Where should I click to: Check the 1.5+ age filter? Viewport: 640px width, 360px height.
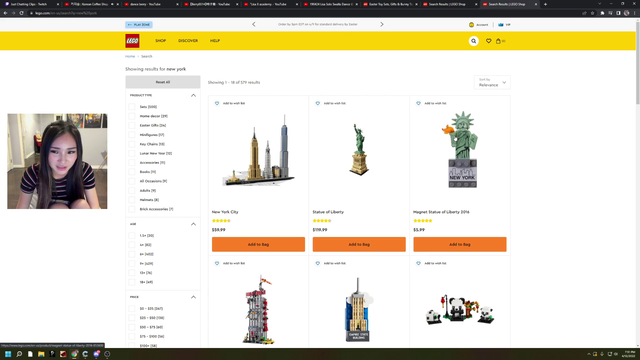(132, 236)
